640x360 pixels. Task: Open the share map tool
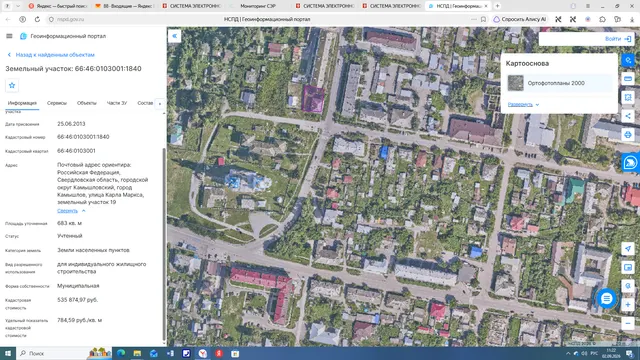(x=628, y=116)
